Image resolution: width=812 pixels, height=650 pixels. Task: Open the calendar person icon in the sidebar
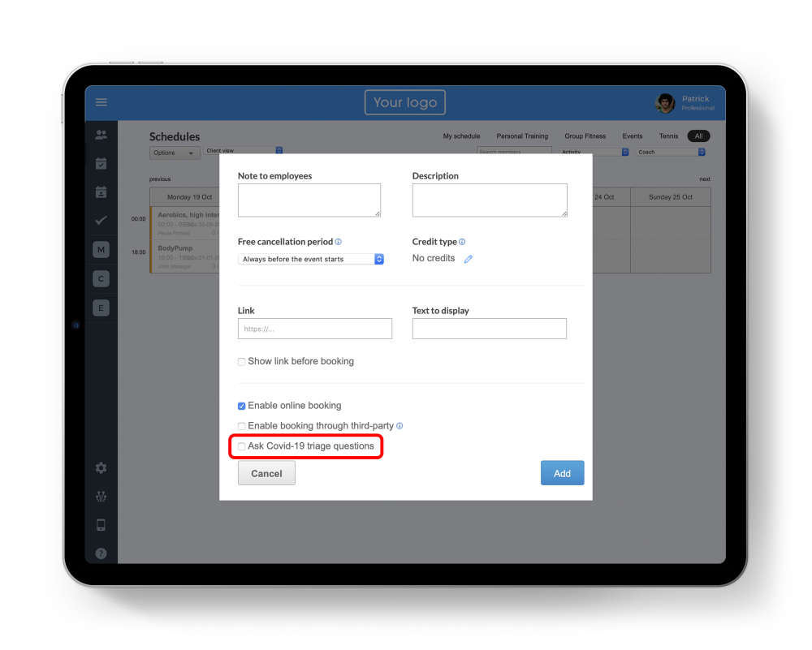pyautogui.click(x=101, y=192)
